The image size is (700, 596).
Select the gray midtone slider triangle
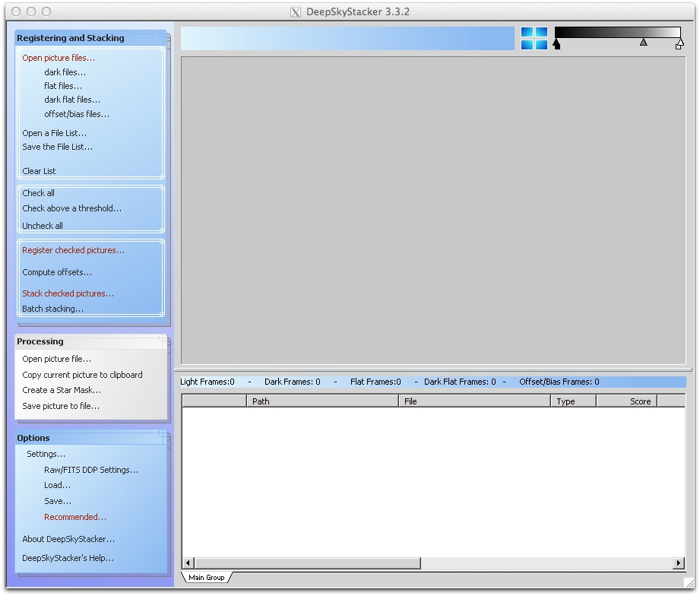click(x=643, y=42)
